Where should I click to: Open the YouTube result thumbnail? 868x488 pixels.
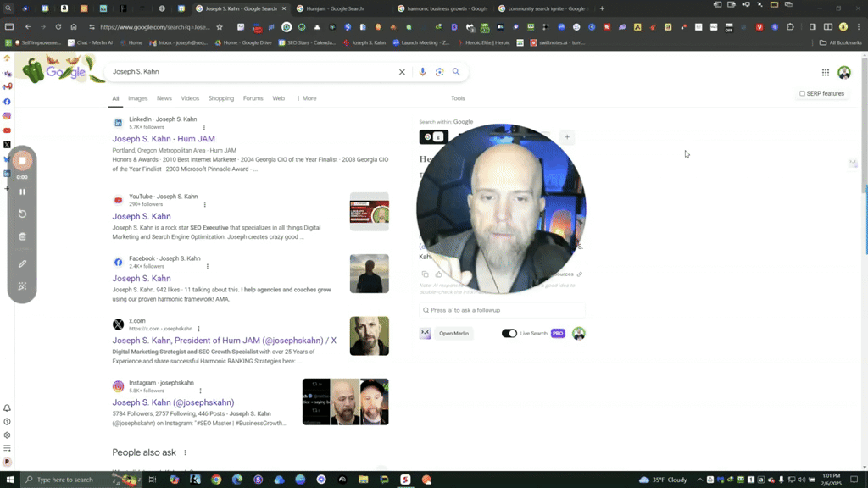pos(370,211)
